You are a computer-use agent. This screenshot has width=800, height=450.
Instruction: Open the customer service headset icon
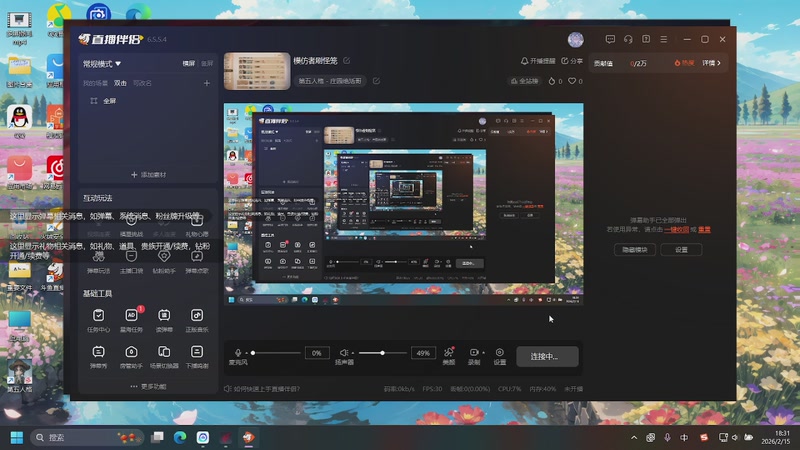(628, 39)
